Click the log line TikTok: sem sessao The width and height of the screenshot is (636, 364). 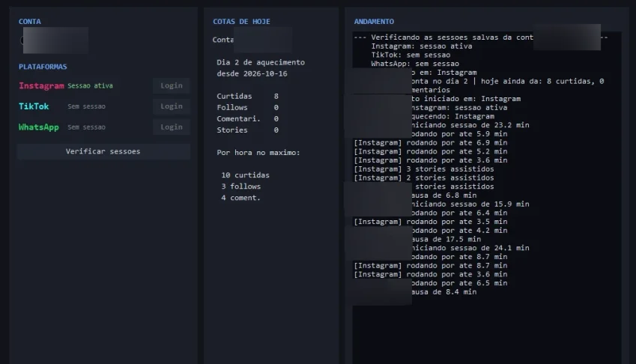tap(411, 55)
